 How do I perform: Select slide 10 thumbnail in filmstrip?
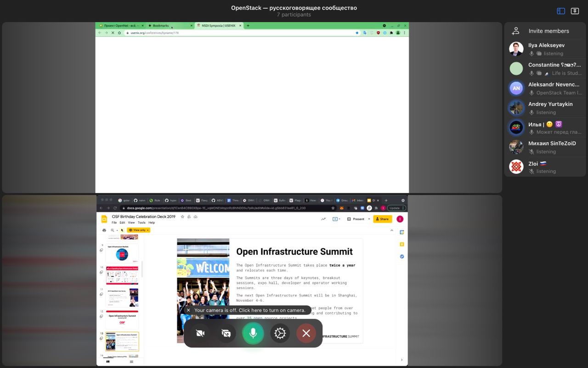tap(122, 275)
